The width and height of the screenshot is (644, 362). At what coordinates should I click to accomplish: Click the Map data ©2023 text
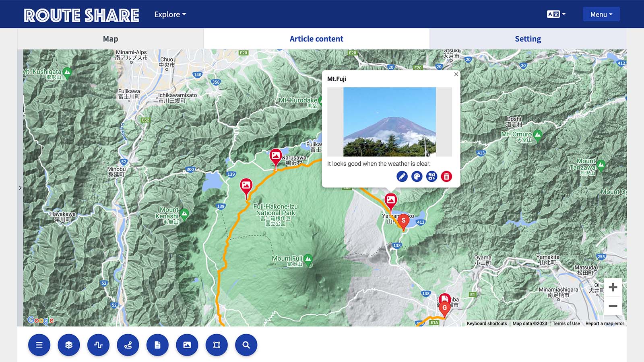tap(530, 323)
